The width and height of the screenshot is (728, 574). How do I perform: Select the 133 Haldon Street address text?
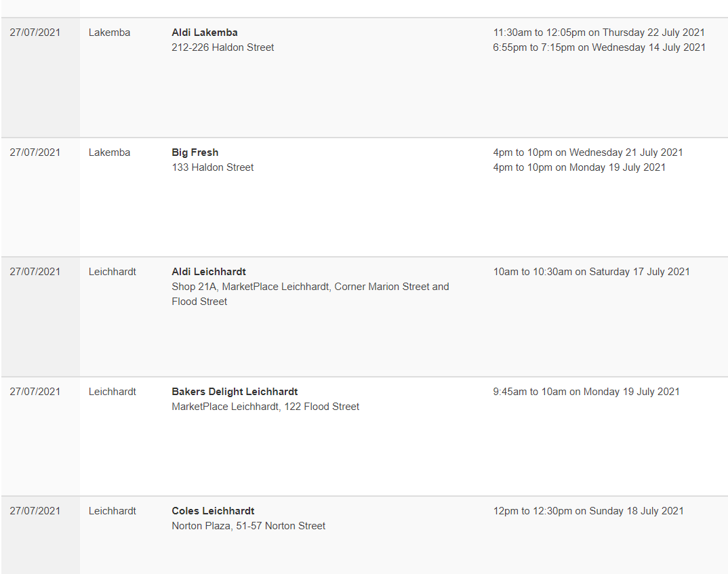pos(213,167)
